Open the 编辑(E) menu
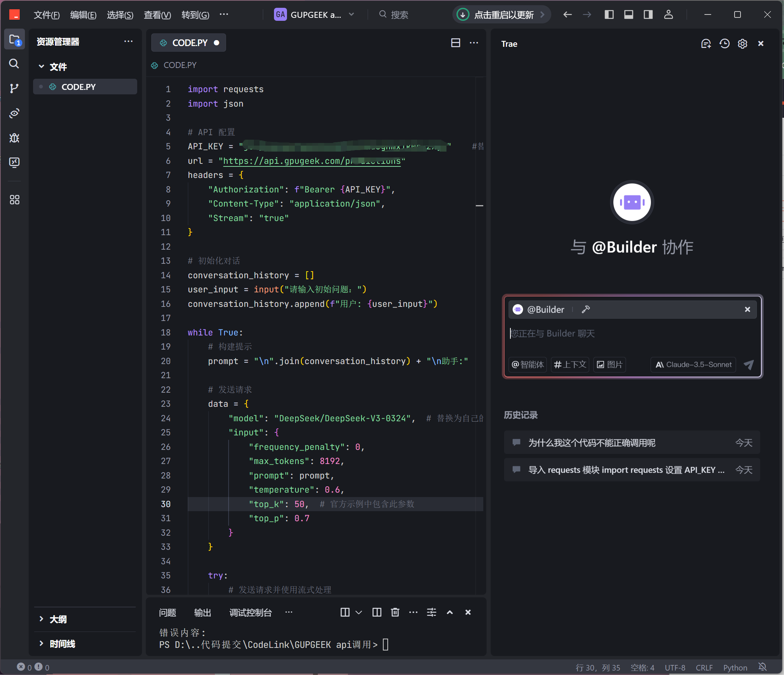This screenshot has width=784, height=675. pyautogui.click(x=83, y=15)
